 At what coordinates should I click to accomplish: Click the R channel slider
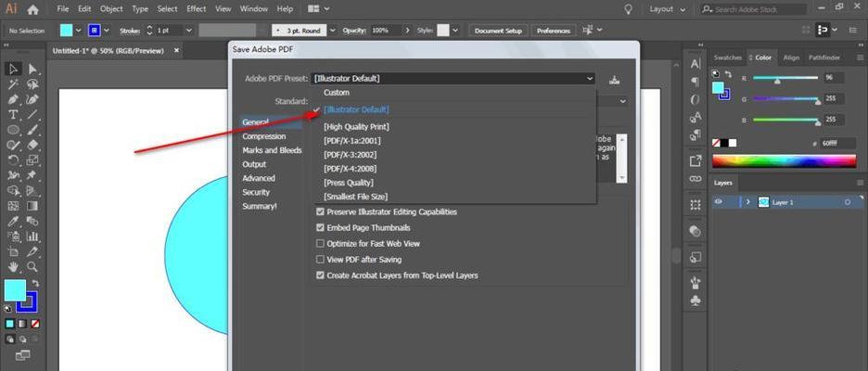point(785,78)
